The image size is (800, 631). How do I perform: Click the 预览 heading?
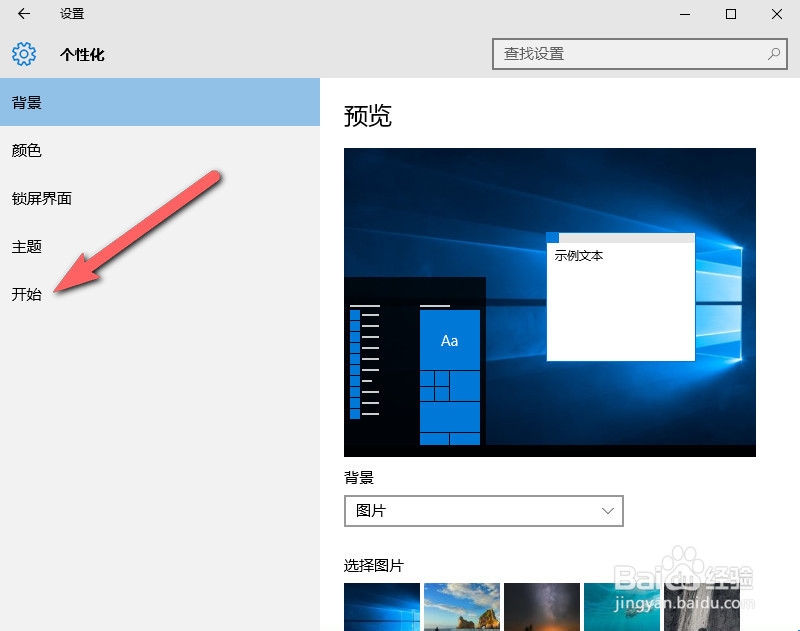tap(368, 116)
